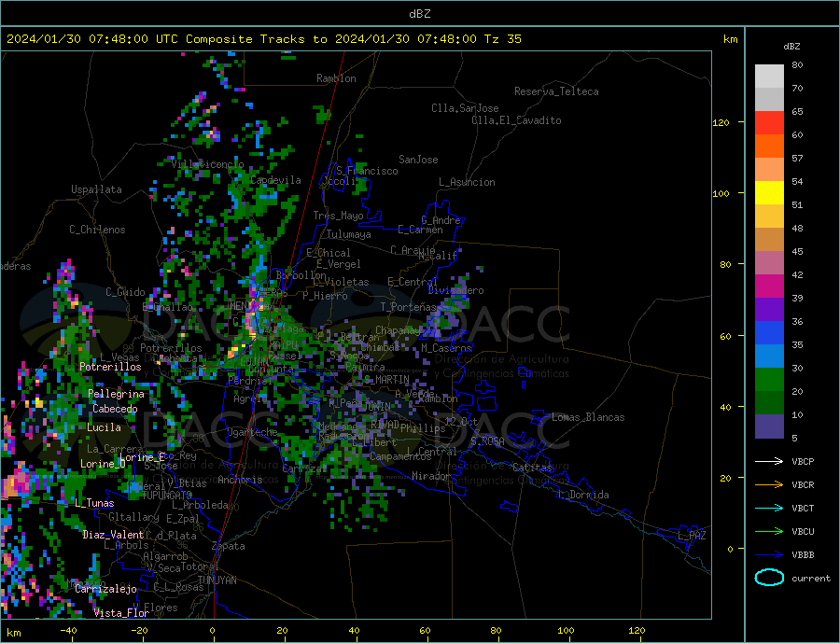Click the Diaz_Valent map label
This screenshot has width=840, height=643.
click(113, 536)
